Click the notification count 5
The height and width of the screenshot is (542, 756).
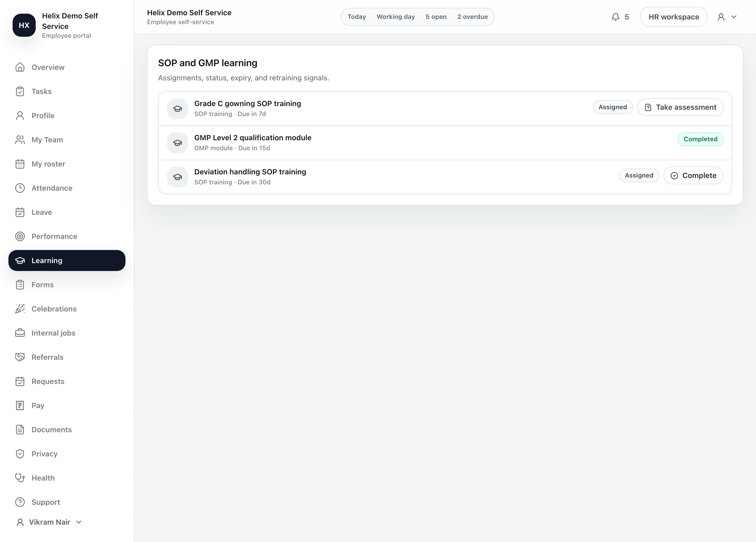click(x=627, y=17)
